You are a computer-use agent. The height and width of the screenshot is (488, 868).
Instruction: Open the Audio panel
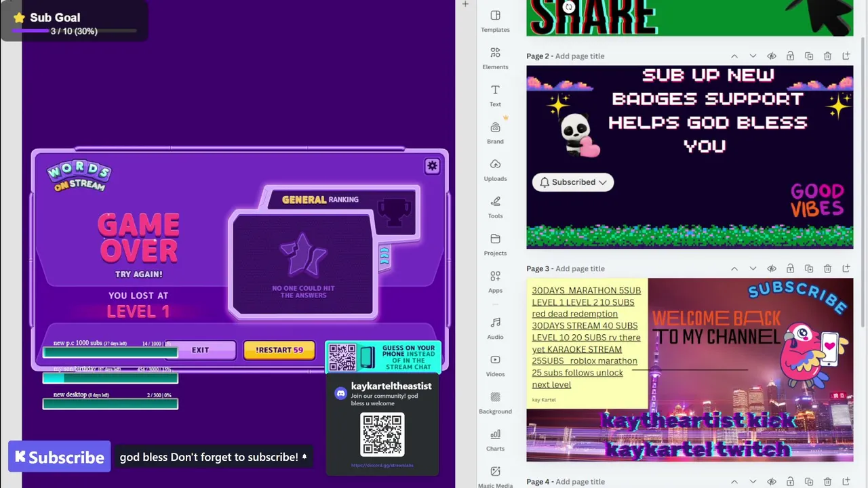[495, 328]
